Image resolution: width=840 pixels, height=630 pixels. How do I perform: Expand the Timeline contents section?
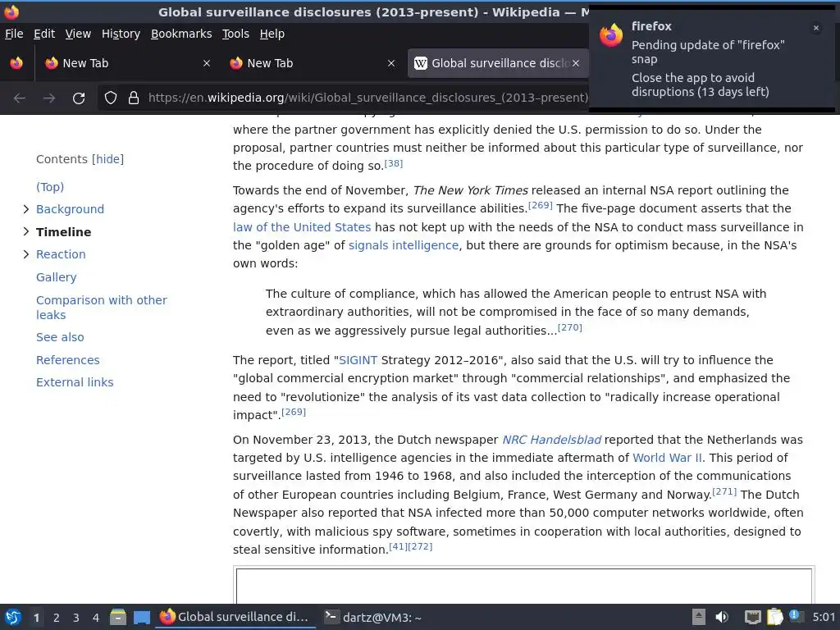tap(25, 231)
